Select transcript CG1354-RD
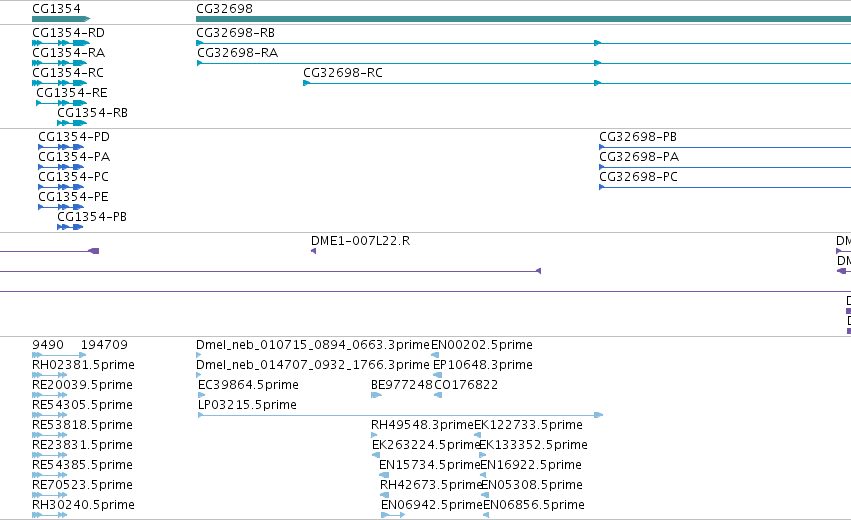 [68, 33]
